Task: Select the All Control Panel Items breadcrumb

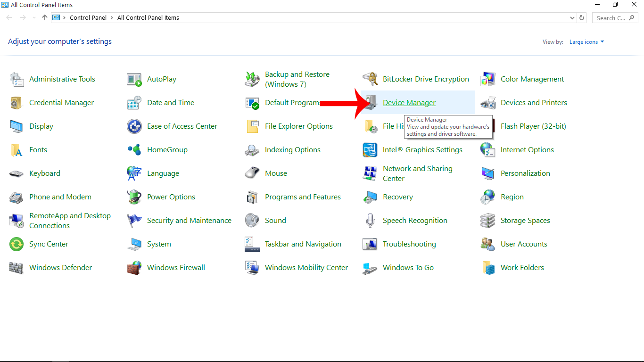Action: [x=148, y=17]
